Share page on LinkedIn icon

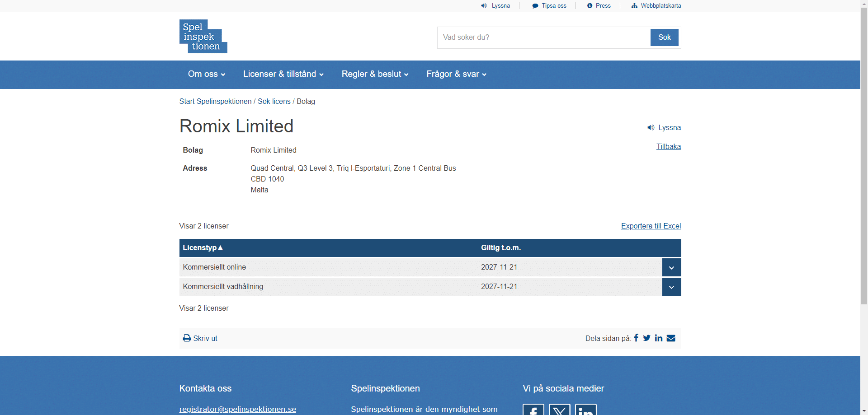659,338
